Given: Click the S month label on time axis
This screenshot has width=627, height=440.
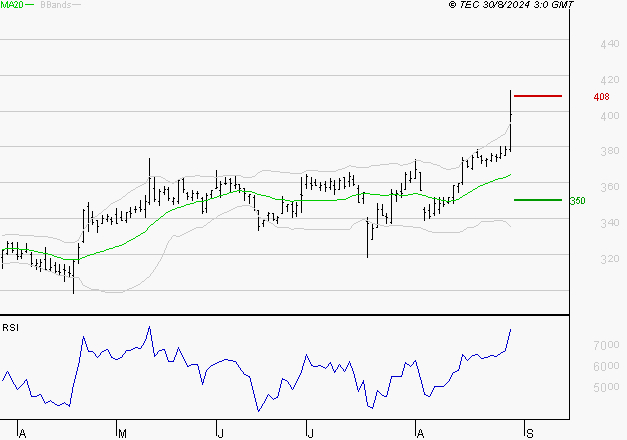Looking at the screenshot, I should point(530,433).
